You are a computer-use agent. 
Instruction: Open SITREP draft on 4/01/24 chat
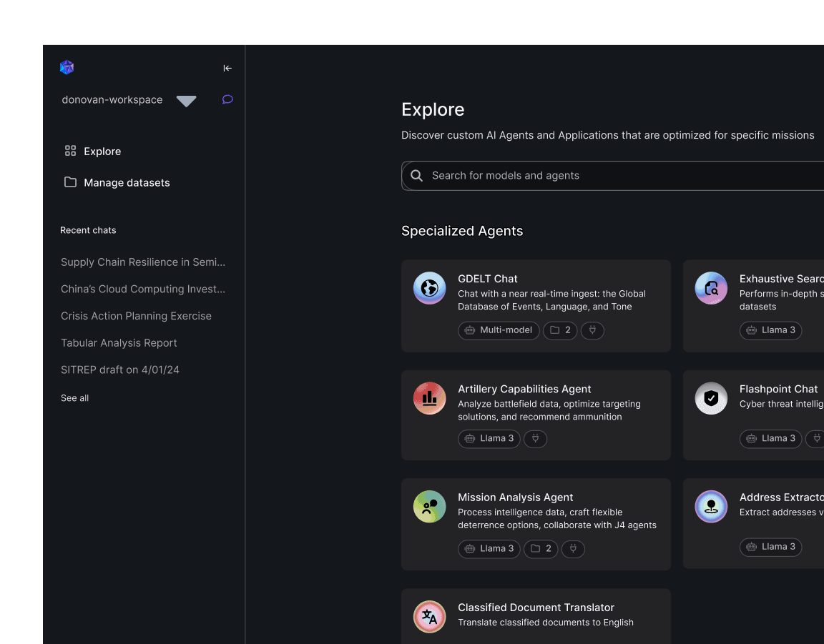(120, 370)
